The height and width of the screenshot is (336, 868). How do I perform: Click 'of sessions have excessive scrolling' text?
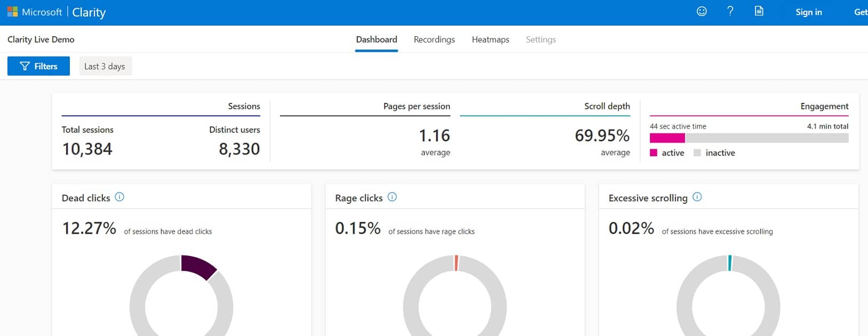tap(717, 231)
